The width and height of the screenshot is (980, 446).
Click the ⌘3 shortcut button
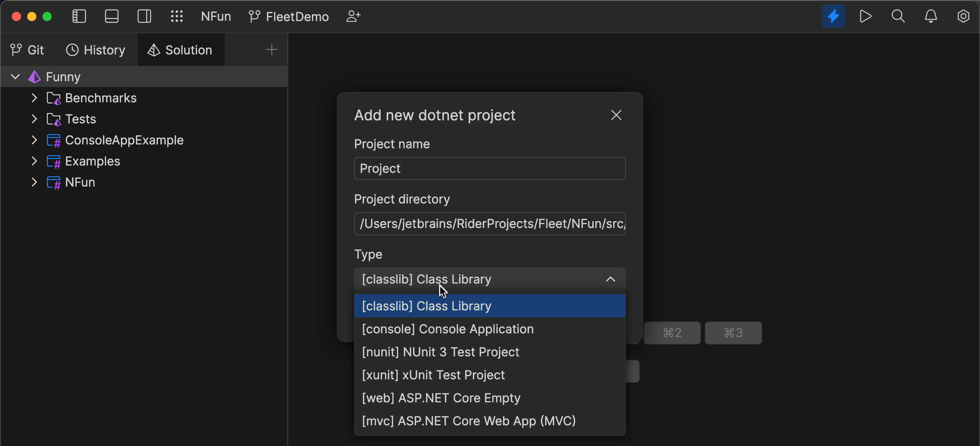click(x=733, y=333)
